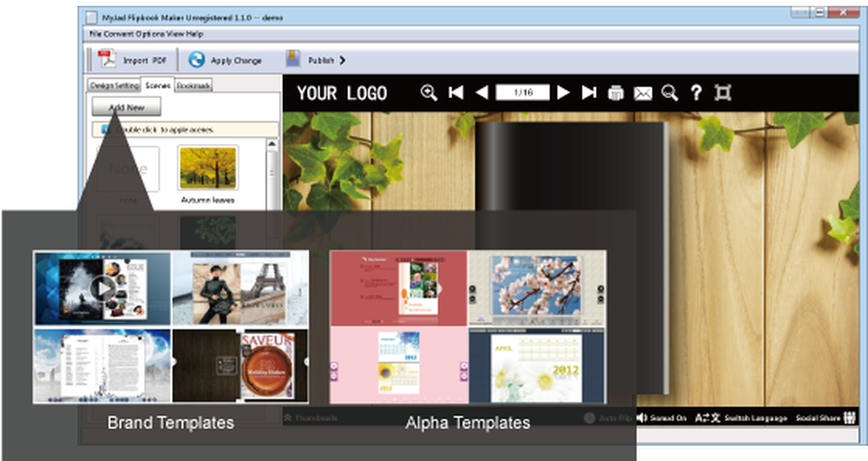Toggle the Auto Flip control
This screenshot has height=461, width=868.
608,418
